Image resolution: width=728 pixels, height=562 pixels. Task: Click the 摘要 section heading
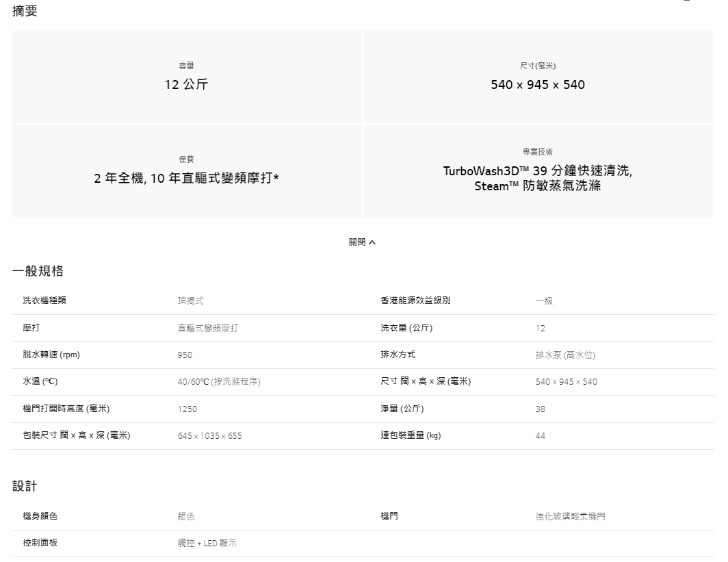pos(25,11)
